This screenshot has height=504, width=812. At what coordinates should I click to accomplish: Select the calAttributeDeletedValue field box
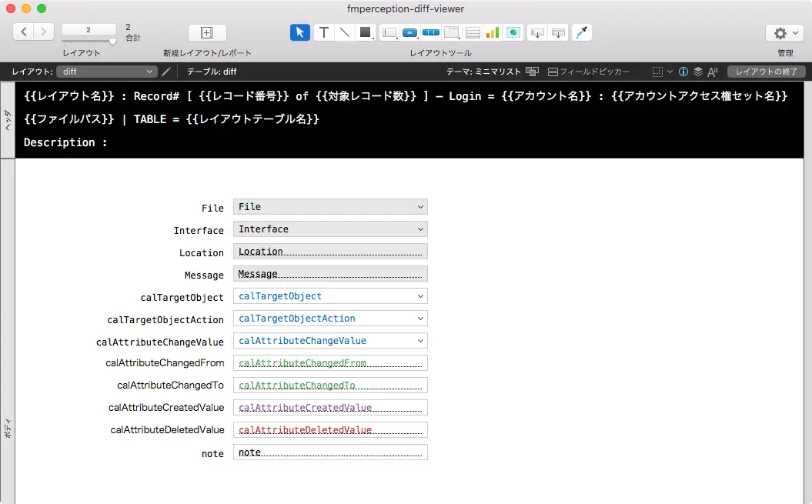click(330, 429)
